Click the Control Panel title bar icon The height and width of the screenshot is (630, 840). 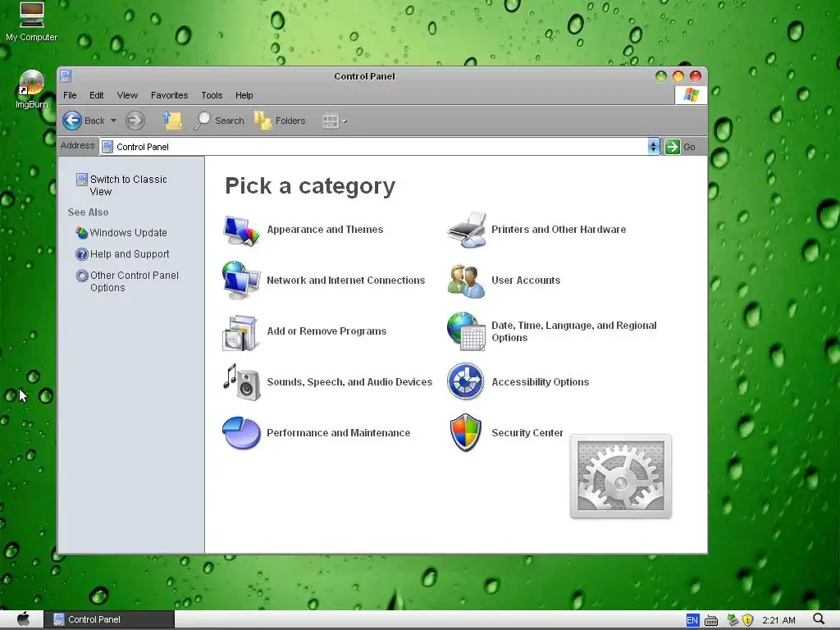coord(66,76)
